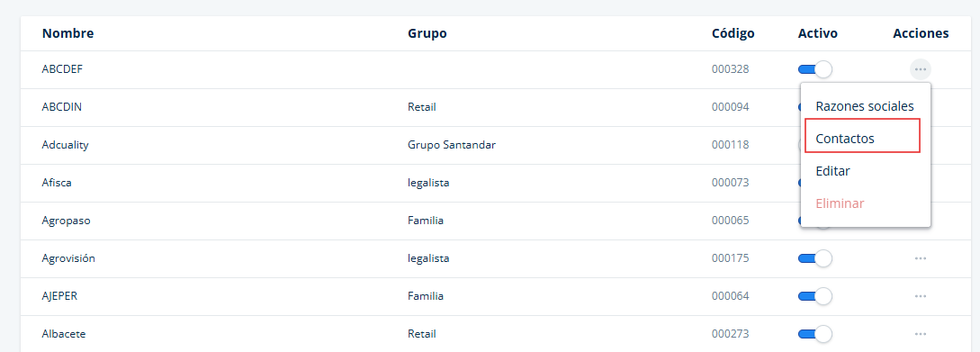Viewport: 980px width, 352px height.
Task: Select Razones sociales from the menu
Action: (865, 106)
